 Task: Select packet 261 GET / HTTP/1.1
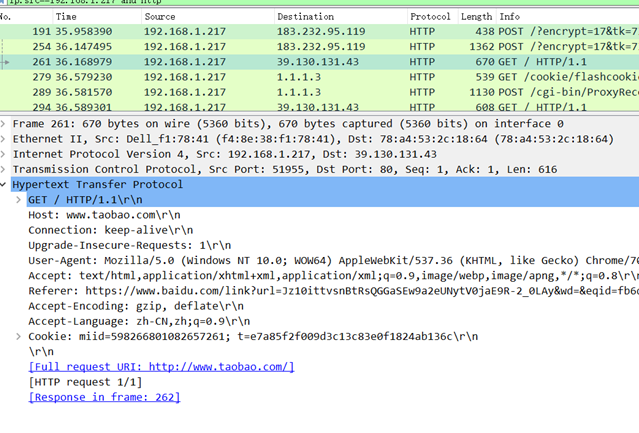(x=320, y=62)
